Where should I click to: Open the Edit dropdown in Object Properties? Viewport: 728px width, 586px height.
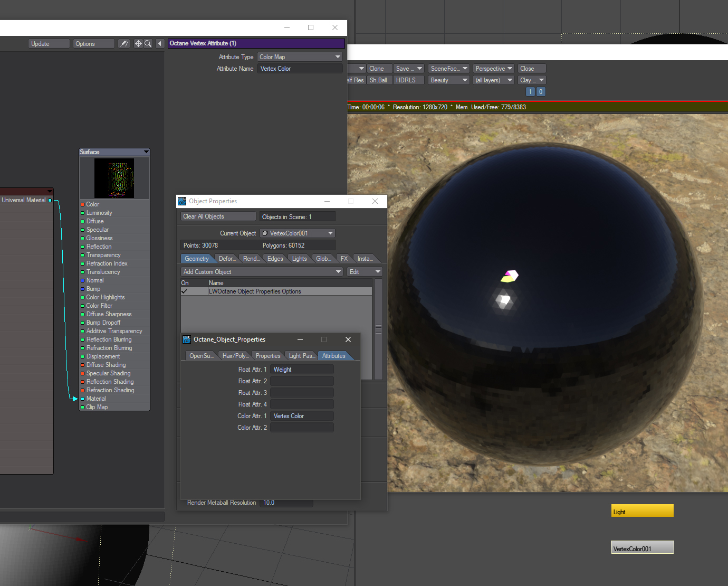(x=365, y=272)
